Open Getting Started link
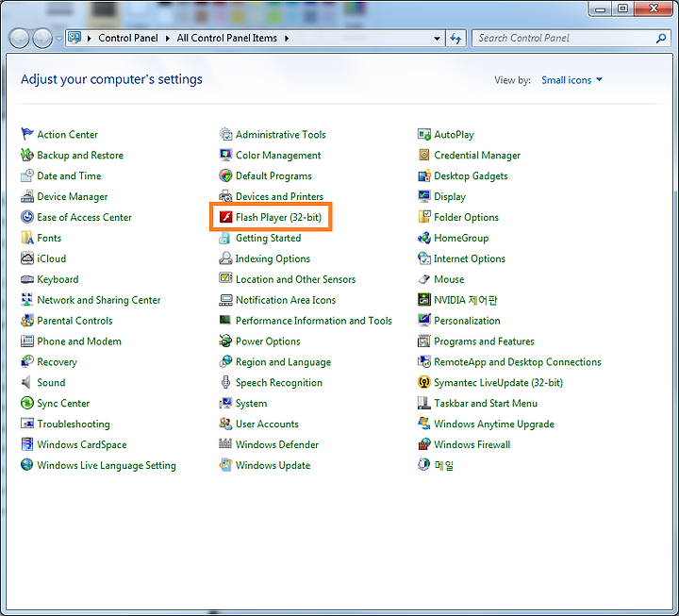The image size is (679, 616). 268,238
